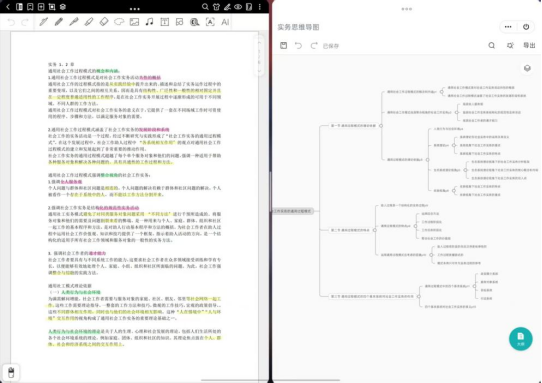Add a new page with the plus-page icon
The height and width of the screenshot is (383, 542).
[x=41, y=7]
